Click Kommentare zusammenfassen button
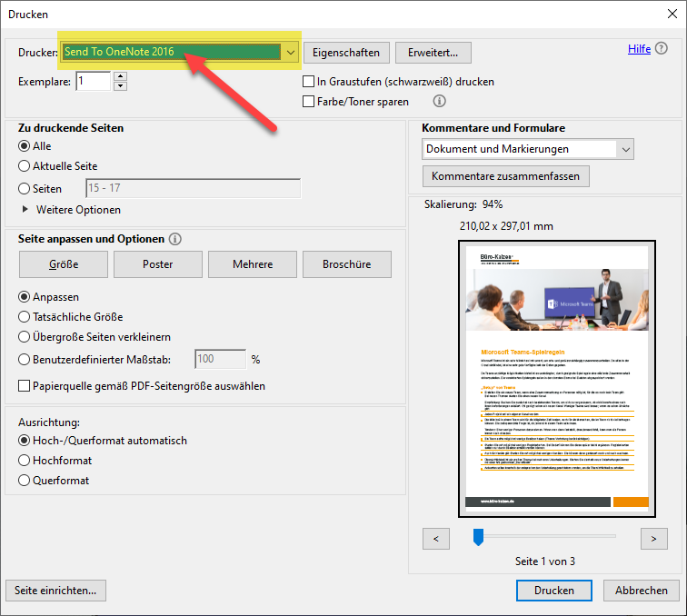The height and width of the screenshot is (616, 687). 505,176
